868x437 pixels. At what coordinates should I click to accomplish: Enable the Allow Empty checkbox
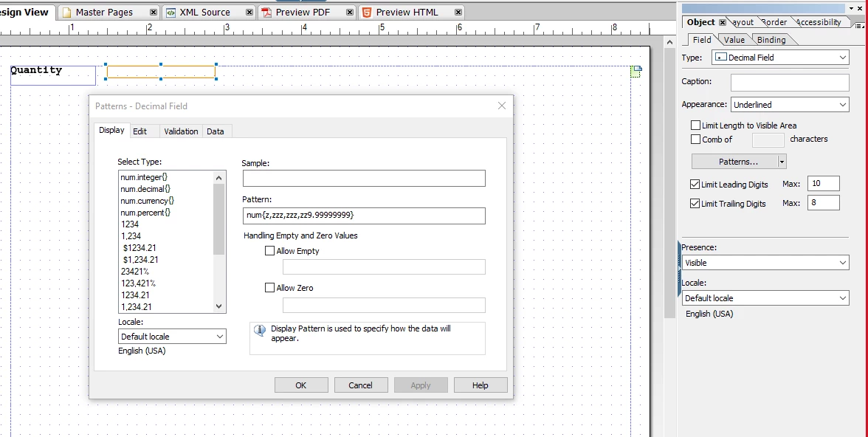point(269,250)
